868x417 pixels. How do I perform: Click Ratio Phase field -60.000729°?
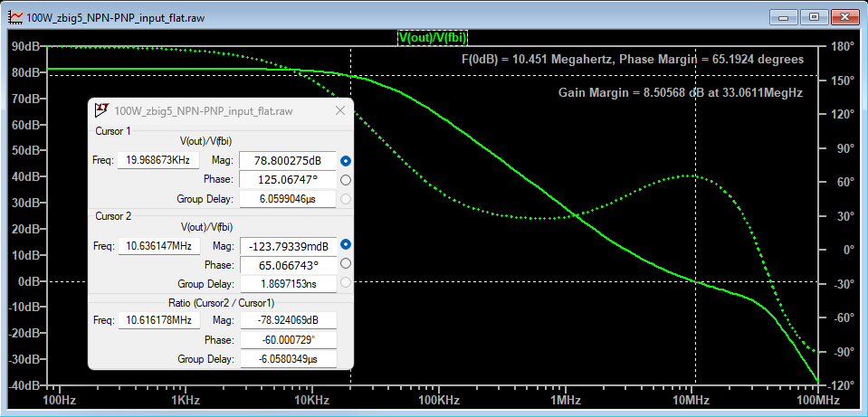[x=287, y=339]
